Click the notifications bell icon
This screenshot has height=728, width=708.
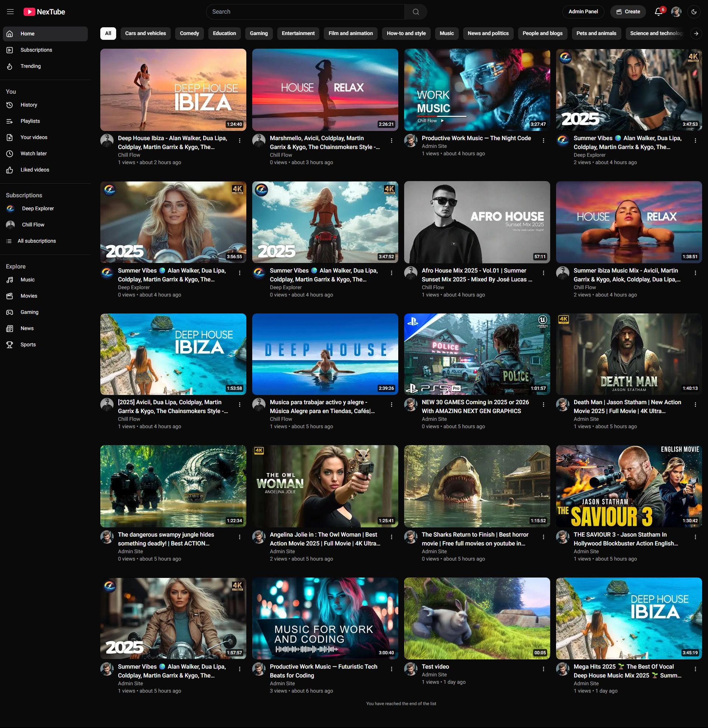click(x=658, y=11)
